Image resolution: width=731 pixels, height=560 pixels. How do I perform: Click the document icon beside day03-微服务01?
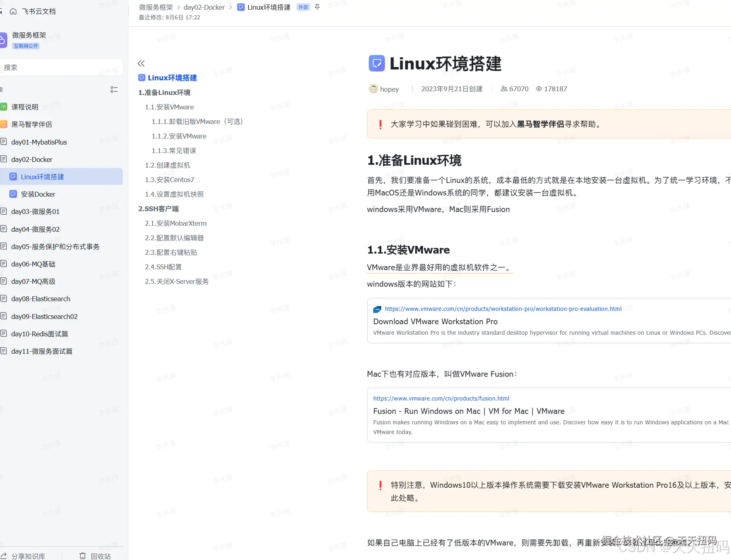4,211
